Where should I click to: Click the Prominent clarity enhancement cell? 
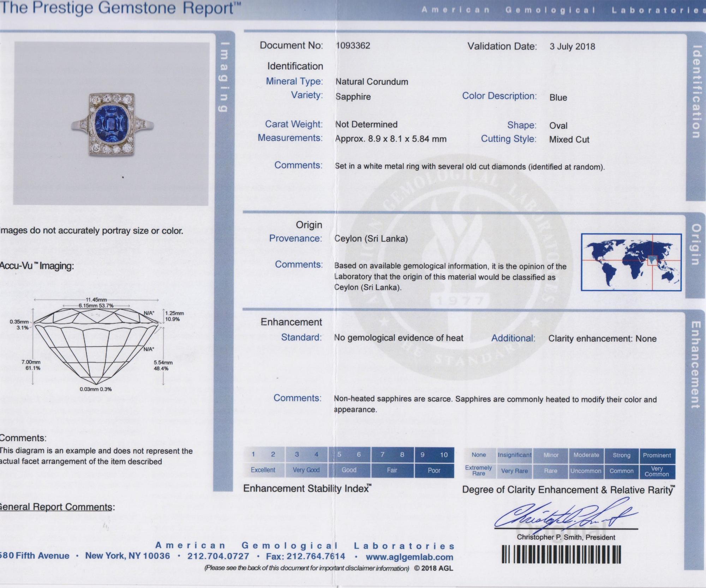pyautogui.click(x=657, y=455)
